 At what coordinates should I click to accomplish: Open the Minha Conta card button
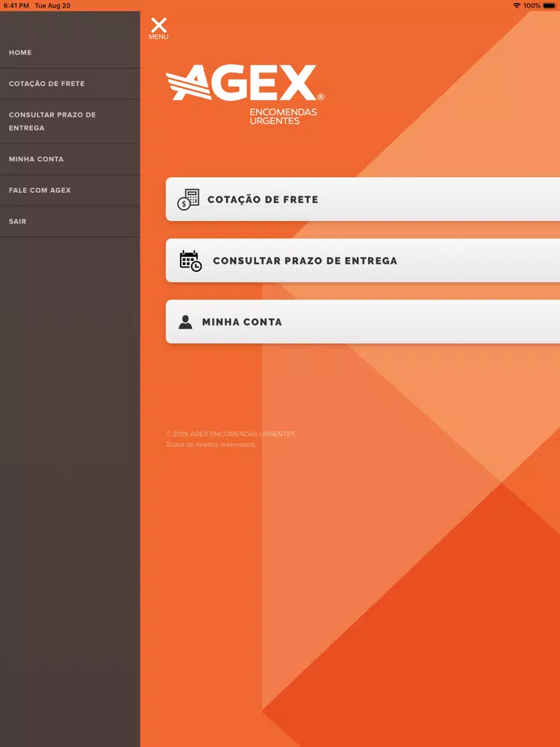pyautogui.click(x=363, y=321)
